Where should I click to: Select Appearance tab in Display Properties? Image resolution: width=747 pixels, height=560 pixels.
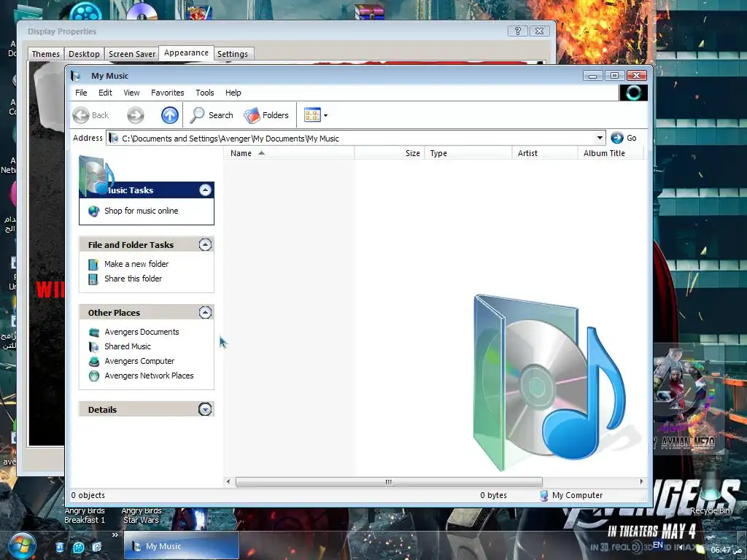pyautogui.click(x=186, y=52)
